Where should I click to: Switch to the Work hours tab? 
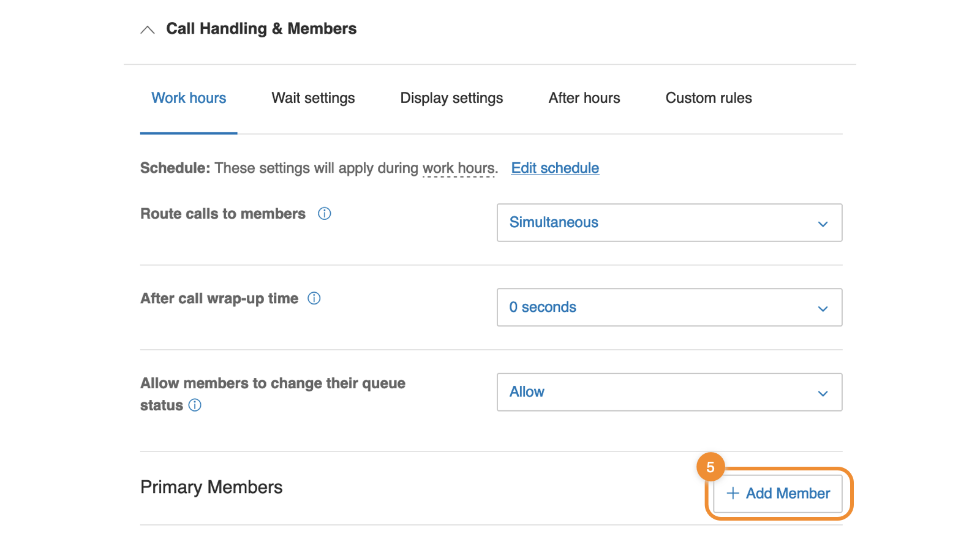pos(189,98)
